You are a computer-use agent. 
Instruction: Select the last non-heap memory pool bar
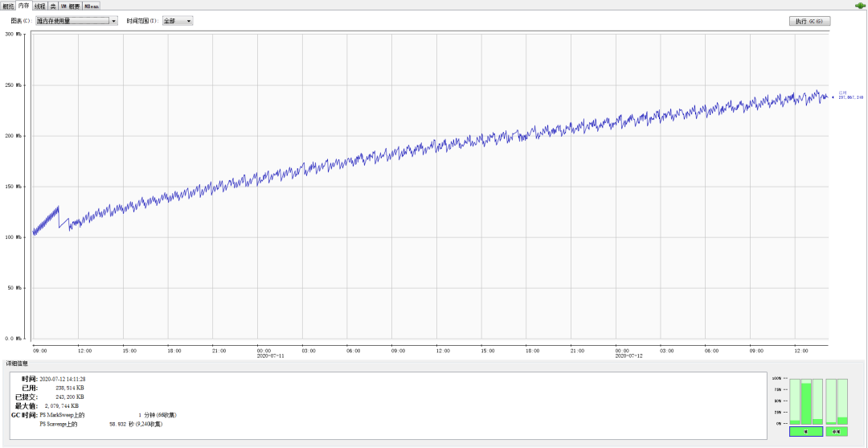[x=842, y=402]
